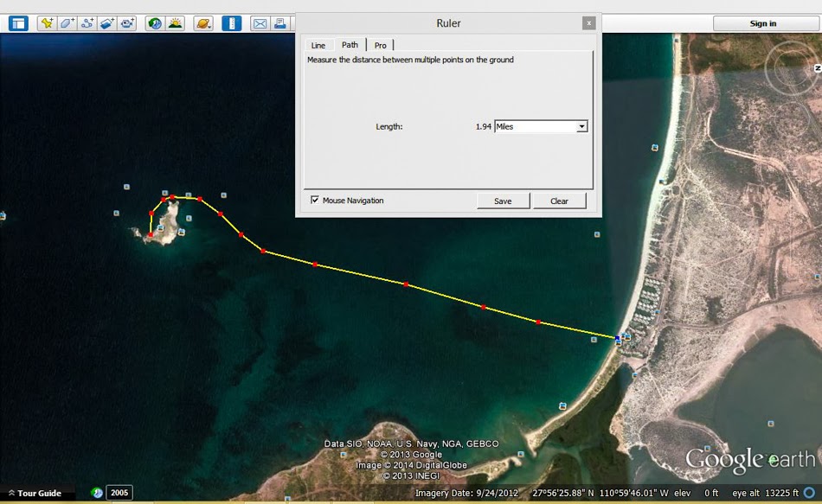Screen dimensions: 822x504
Task: Click the Sign in button
Action: [762, 23]
